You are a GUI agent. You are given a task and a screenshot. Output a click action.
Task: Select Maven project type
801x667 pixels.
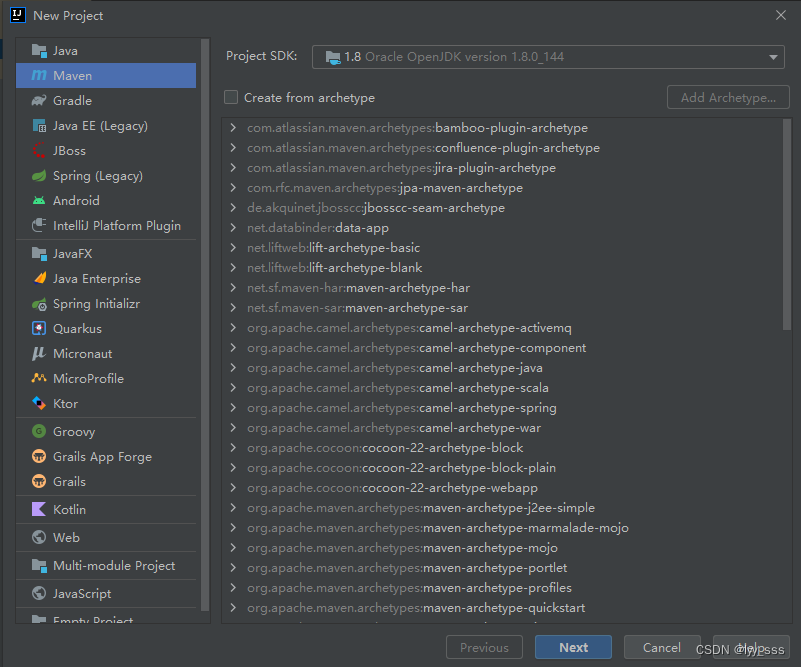click(106, 76)
